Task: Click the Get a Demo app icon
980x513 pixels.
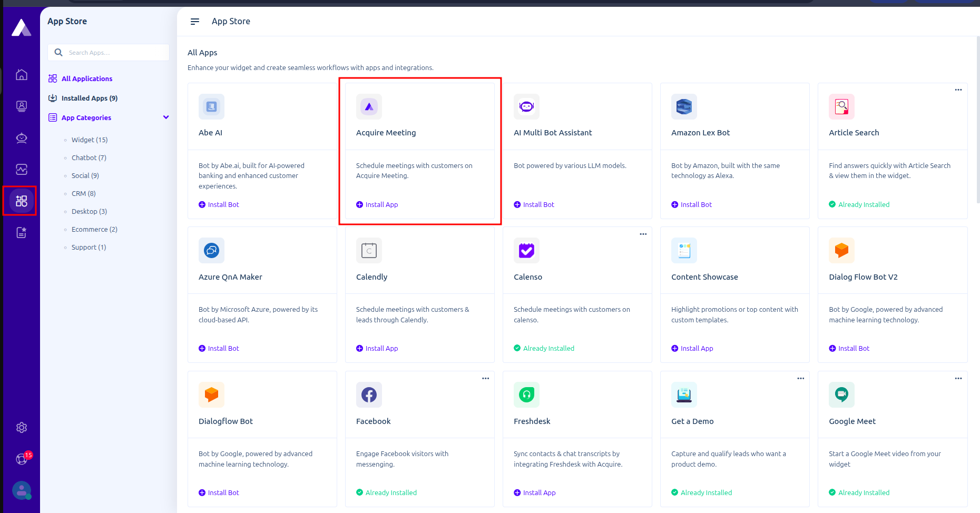Action: pos(684,395)
